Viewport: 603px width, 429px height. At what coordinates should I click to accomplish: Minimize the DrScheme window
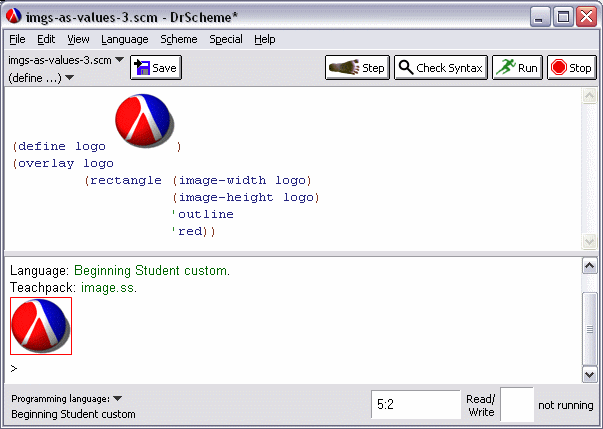(x=540, y=17)
